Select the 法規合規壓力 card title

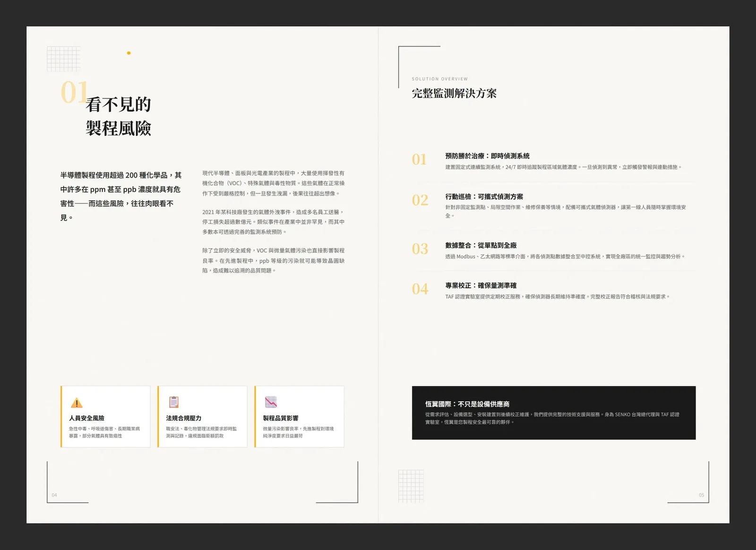coord(184,418)
